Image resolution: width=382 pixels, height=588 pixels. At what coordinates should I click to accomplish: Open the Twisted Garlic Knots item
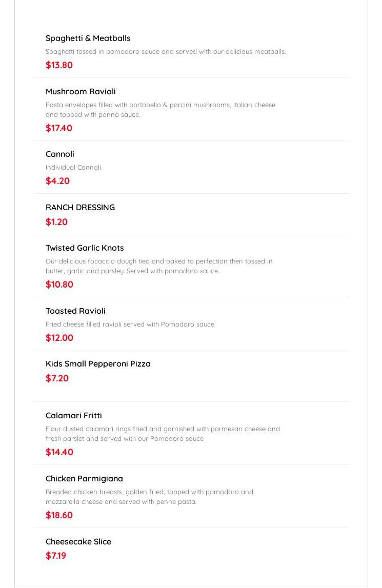85,248
